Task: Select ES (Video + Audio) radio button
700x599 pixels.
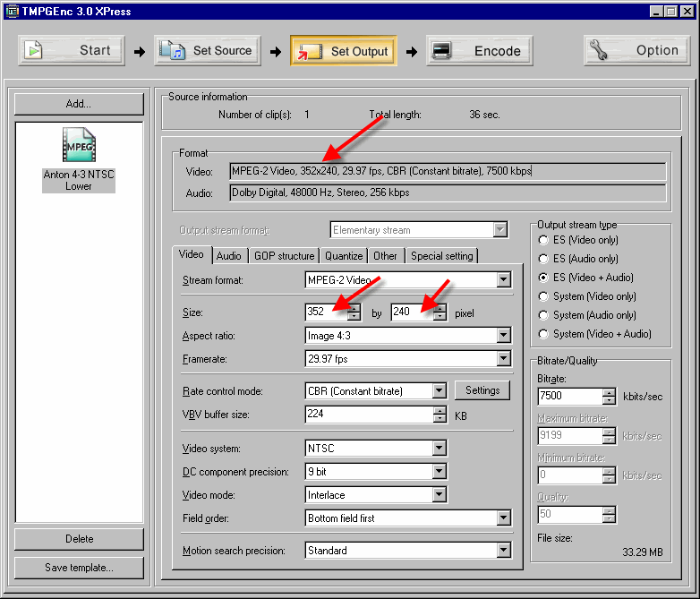Action: click(542, 278)
